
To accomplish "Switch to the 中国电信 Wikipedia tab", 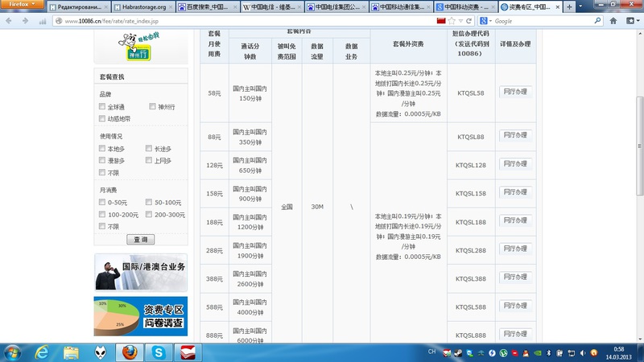I will 272,7.
